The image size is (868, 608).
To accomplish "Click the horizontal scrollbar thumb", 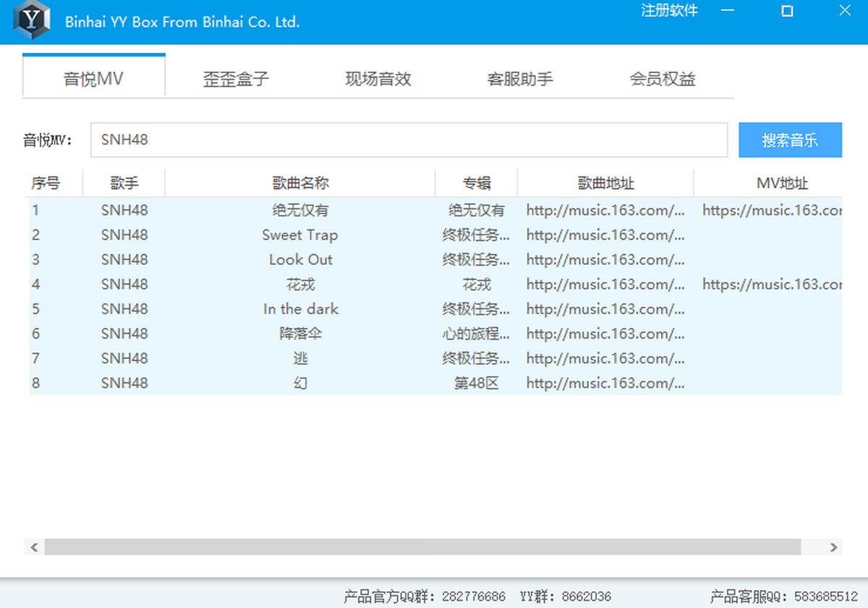I will (x=422, y=547).
